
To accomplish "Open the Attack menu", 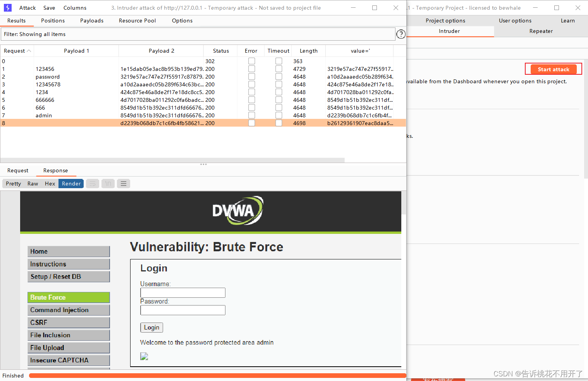I will (28, 8).
